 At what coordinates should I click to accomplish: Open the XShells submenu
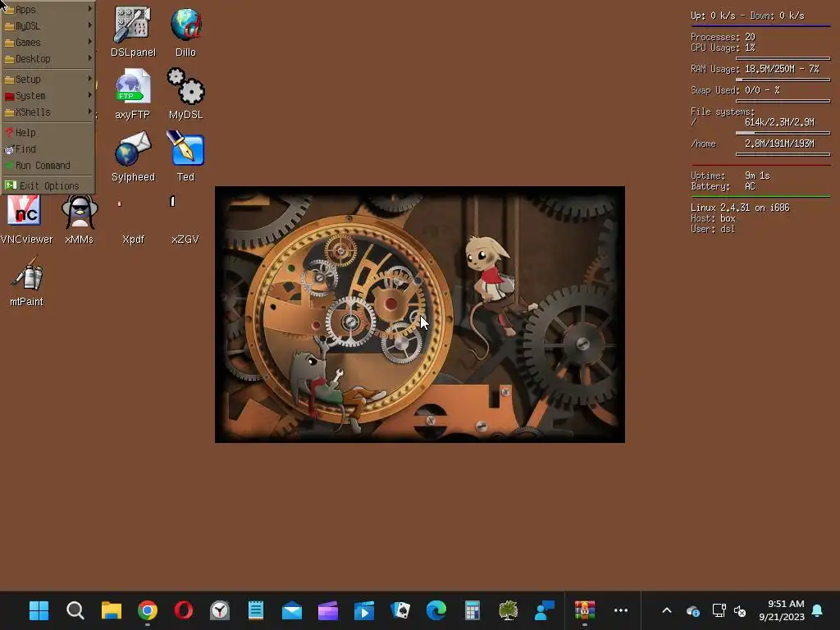pyautogui.click(x=48, y=112)
